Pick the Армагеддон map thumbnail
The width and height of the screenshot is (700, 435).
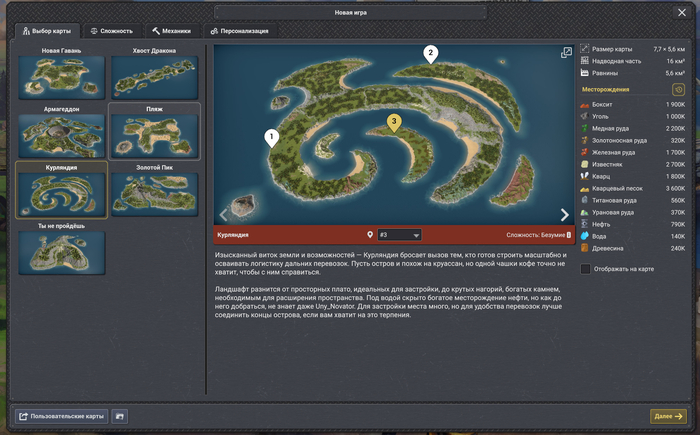[61, 135]
